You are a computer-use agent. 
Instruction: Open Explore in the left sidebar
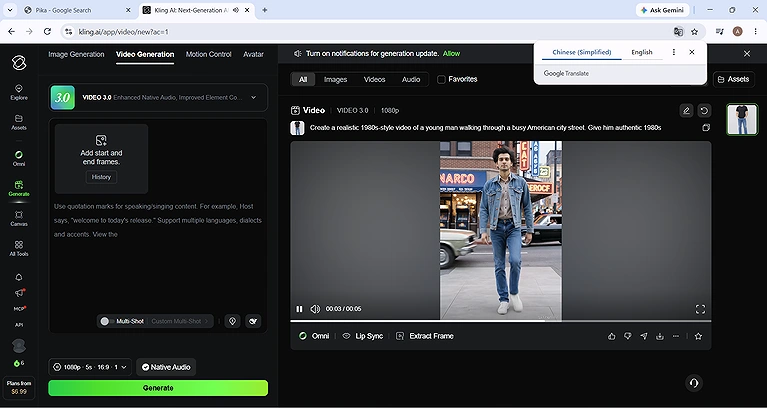[x=19, y=92]
